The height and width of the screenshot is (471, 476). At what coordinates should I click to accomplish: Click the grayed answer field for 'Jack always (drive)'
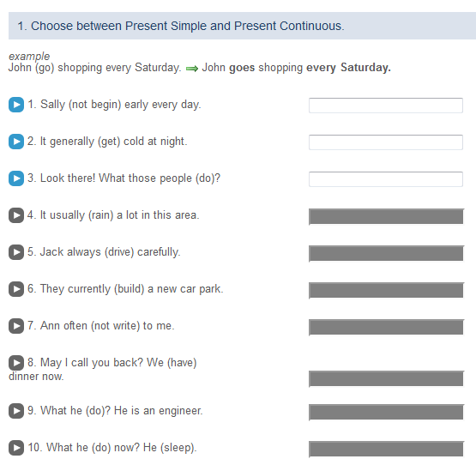click(x=387, y=253)
